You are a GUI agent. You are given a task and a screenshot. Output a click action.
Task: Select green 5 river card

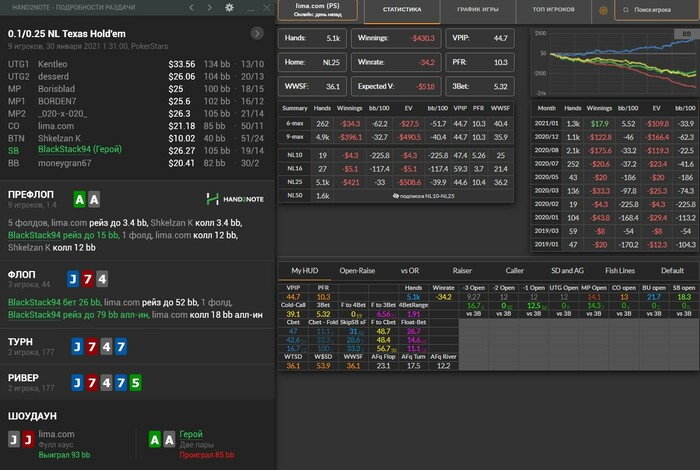(x=135, y=383)
